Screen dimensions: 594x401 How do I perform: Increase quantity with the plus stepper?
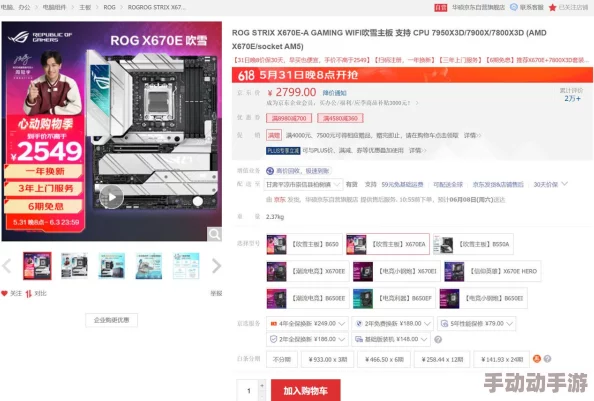262,385
